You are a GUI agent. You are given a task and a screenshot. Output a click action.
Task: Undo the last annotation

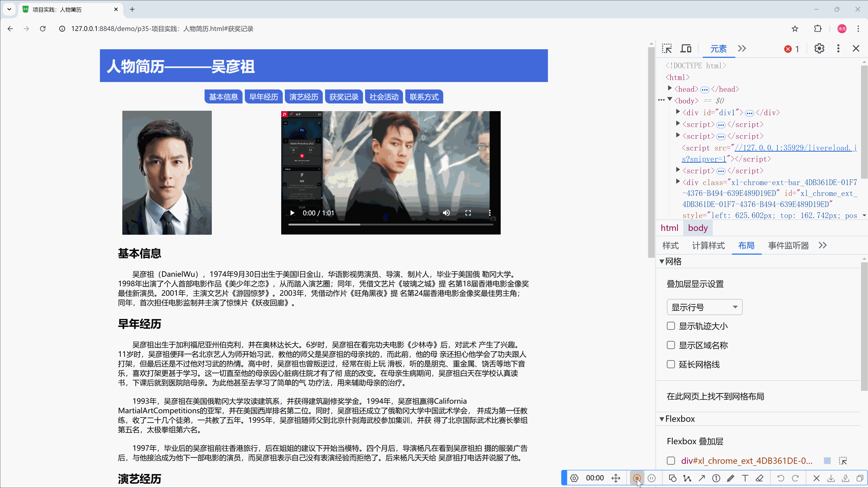781,478
